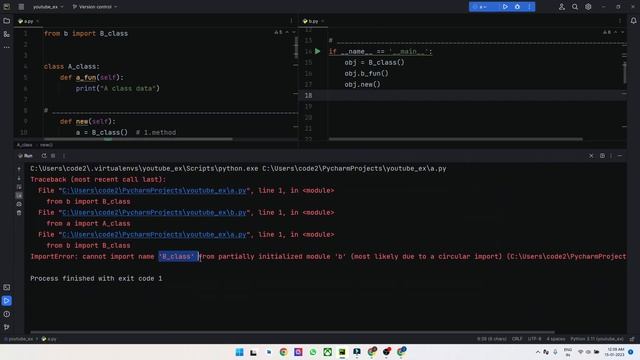Open more options next to stop button

[x=64, y=156]
